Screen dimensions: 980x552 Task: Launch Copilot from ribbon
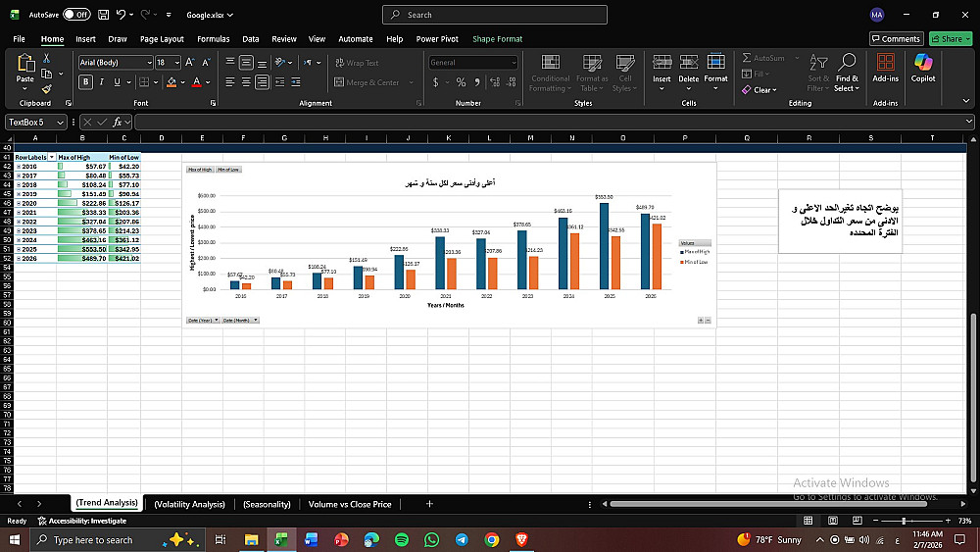tap(923, 68)
